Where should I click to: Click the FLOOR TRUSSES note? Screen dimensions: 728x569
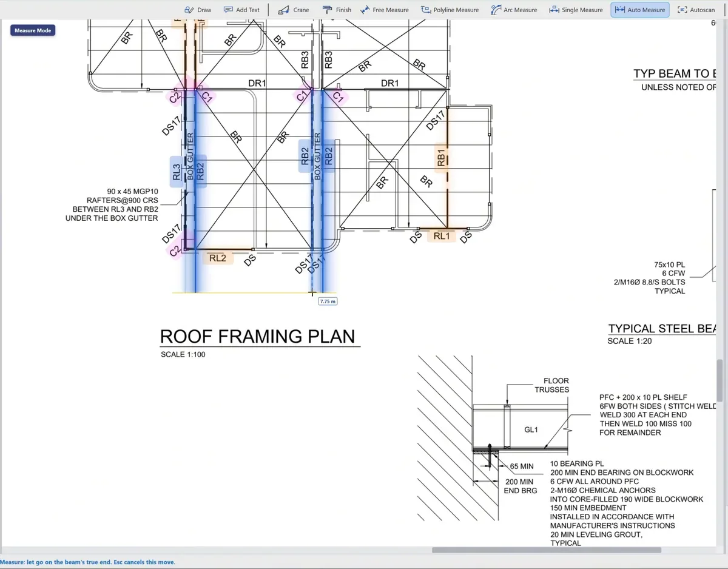(551, 385)
